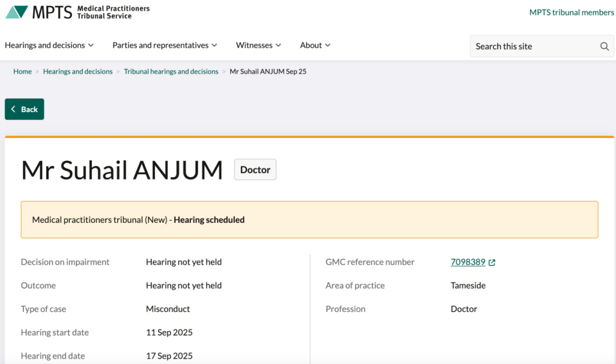Screen dimensions: 616x364
Task: Click the Misconduct case type value
Action: point(168,309)
